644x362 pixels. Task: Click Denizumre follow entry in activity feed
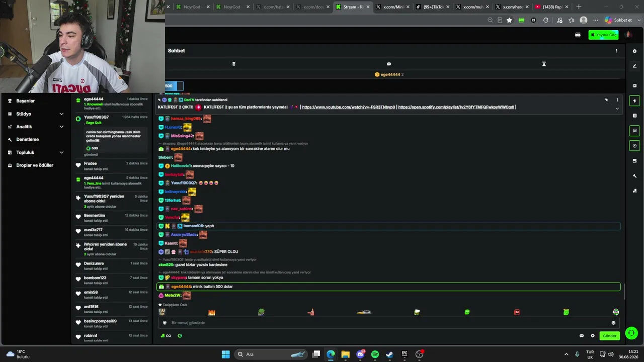click(111, 265)
